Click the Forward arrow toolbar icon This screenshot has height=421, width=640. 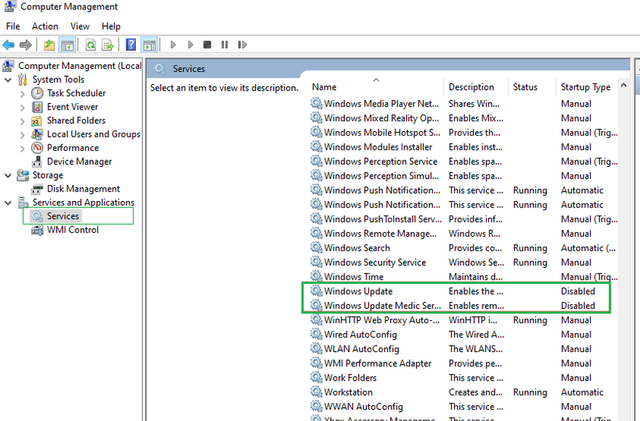(25, 45)
